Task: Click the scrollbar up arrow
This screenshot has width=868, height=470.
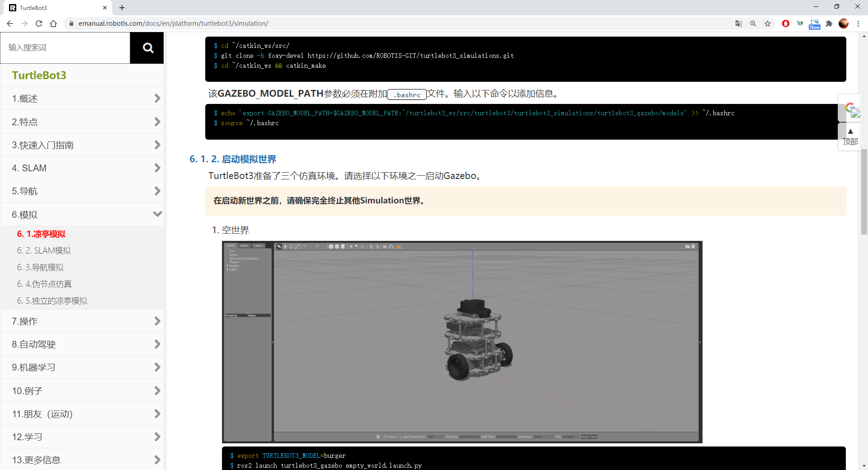Action: pos(864,35)
